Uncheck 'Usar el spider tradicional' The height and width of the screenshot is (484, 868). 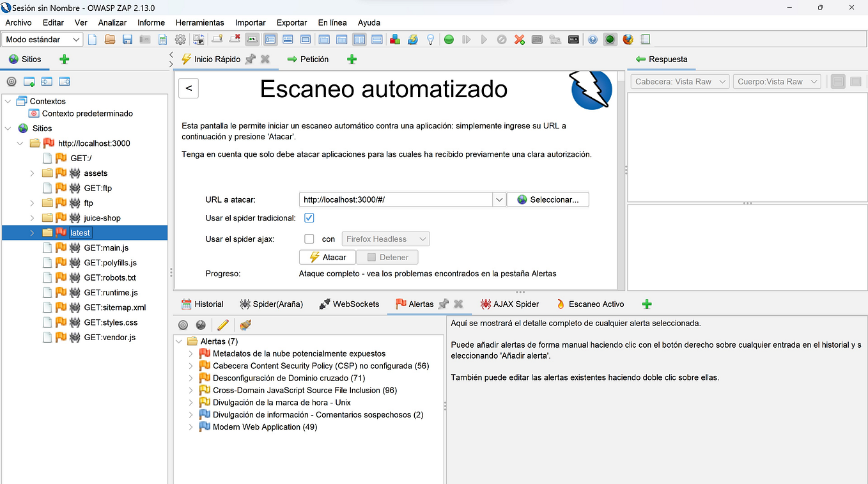click(x=309, y=217)
